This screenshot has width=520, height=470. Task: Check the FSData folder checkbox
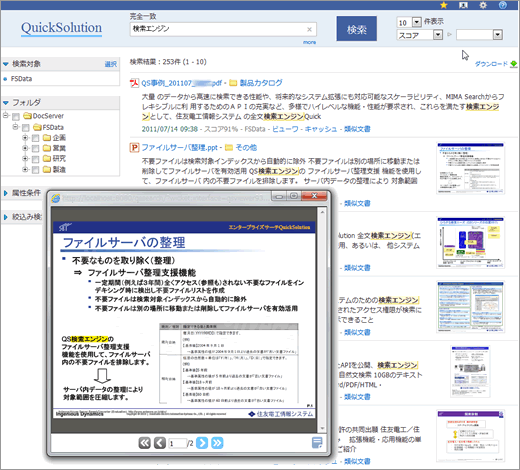[x=26, y=128]
